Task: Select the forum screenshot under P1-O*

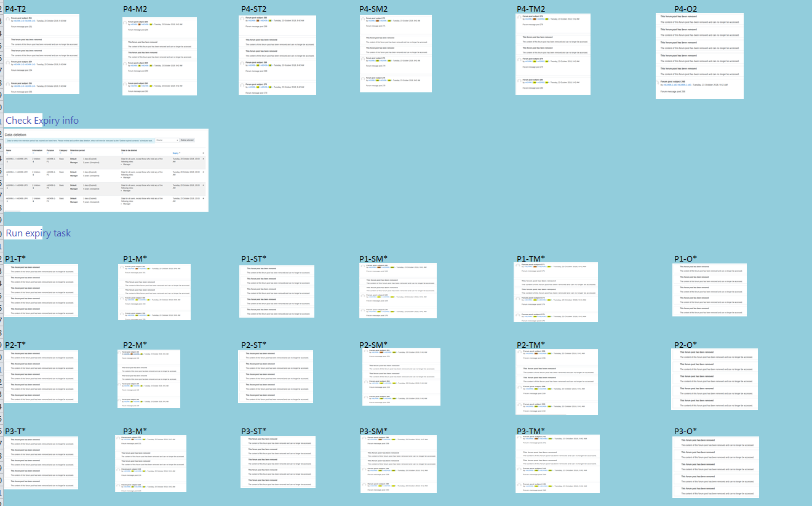Action: pos(709,290)
